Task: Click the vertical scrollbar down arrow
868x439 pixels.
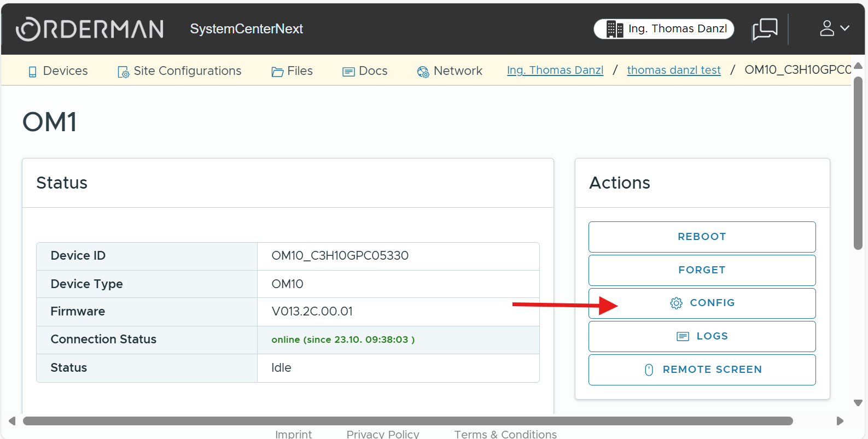Action: coord(858,403)
